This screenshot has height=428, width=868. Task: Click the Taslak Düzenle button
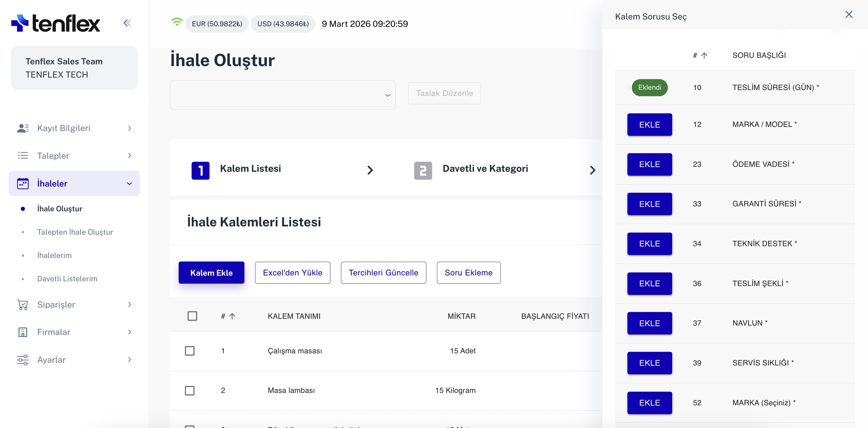coord(444,93)
